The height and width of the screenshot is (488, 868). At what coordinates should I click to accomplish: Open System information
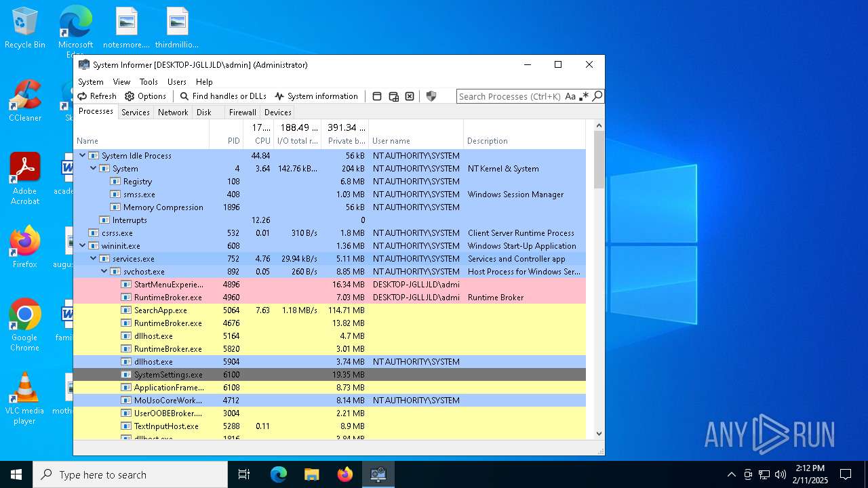point(316,96)
